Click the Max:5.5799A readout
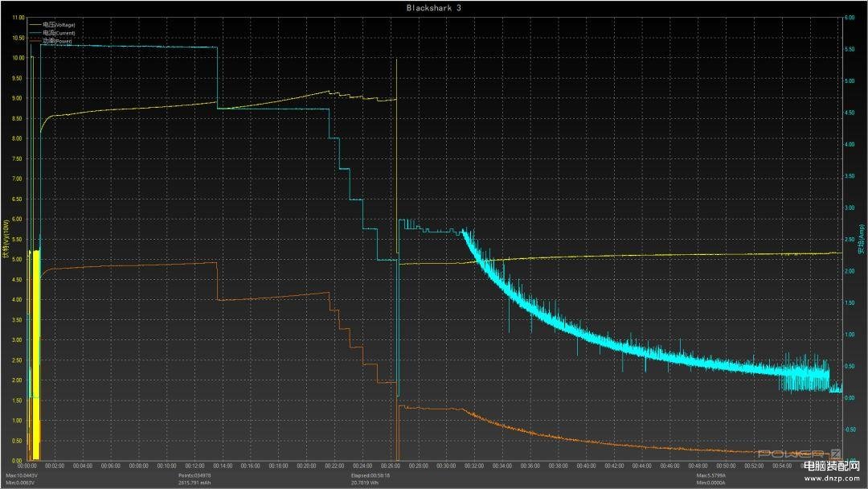This screenshot has height=489, width=868. click(710, 475)
